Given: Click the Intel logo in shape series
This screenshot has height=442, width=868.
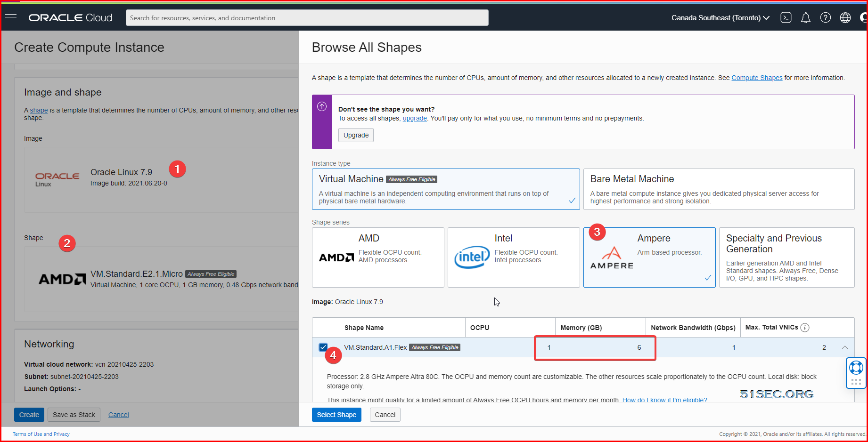Looking at the screenshot, I should pos(472,257).
